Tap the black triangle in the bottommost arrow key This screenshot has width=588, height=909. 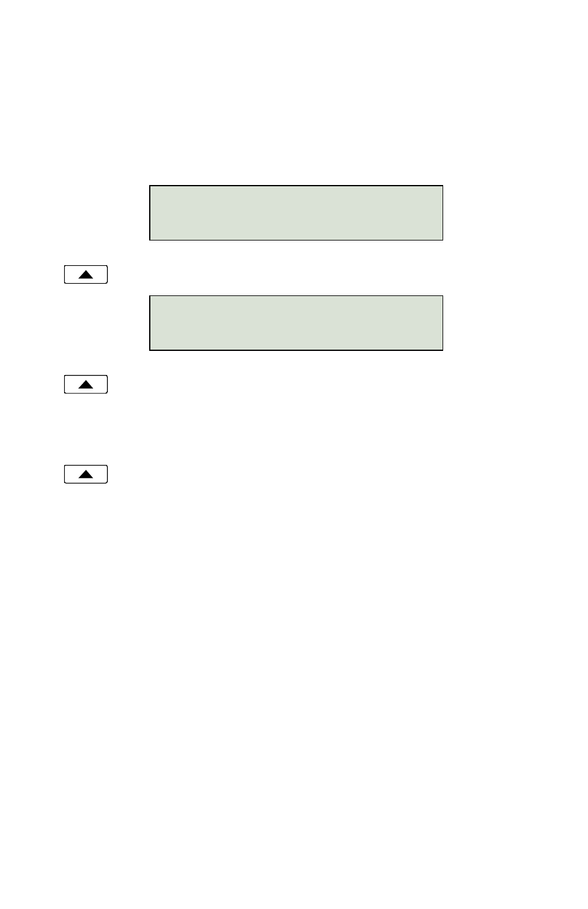pos(86,475)
